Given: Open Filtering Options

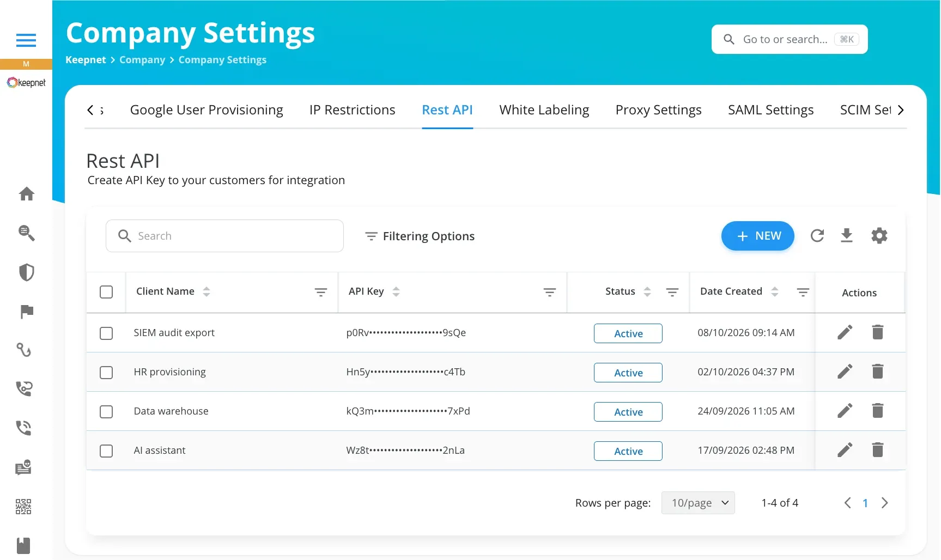Looking at the screenshot, I should click(x=420, y=236).
